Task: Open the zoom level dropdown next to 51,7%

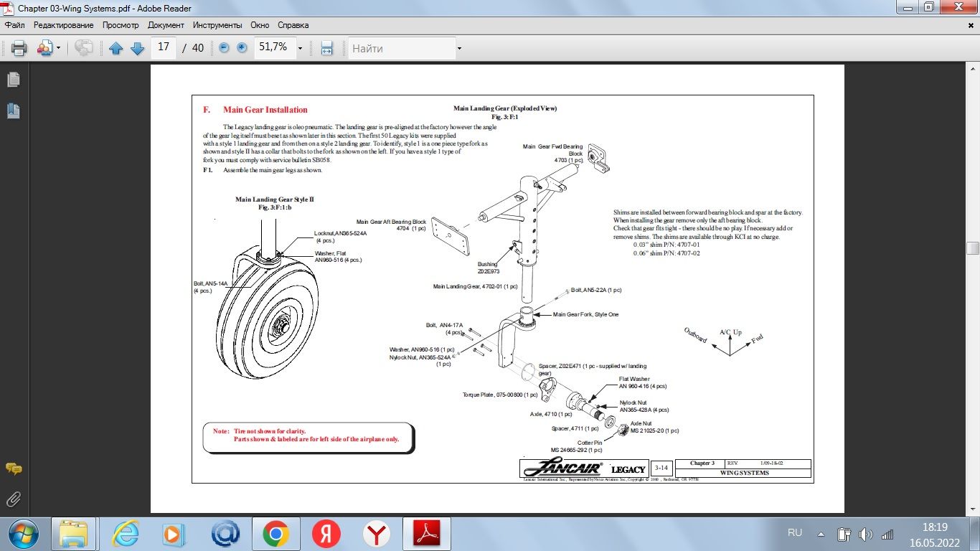Action: pyautogui.click(x=301, y=47)
